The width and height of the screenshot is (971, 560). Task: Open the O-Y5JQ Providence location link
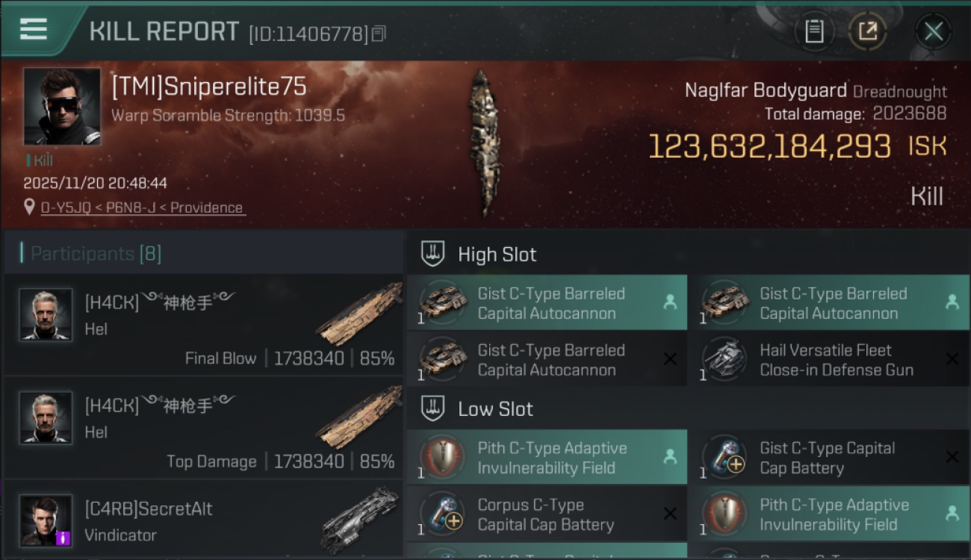coord(142,208)
